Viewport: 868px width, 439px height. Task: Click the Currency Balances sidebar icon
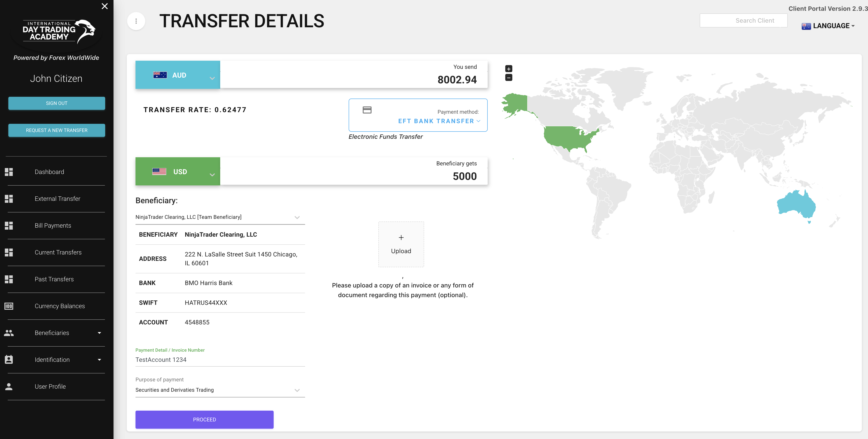click(x=9, y=306)
